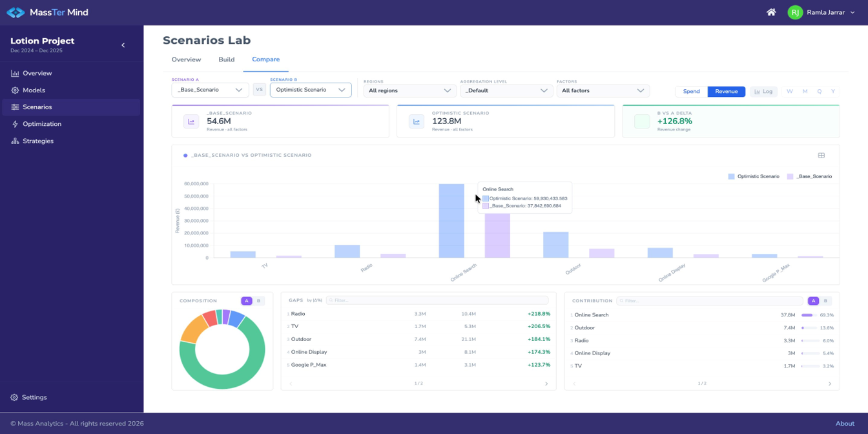
Task: Select the Optimization lightning icon
Action: (15, 124)
